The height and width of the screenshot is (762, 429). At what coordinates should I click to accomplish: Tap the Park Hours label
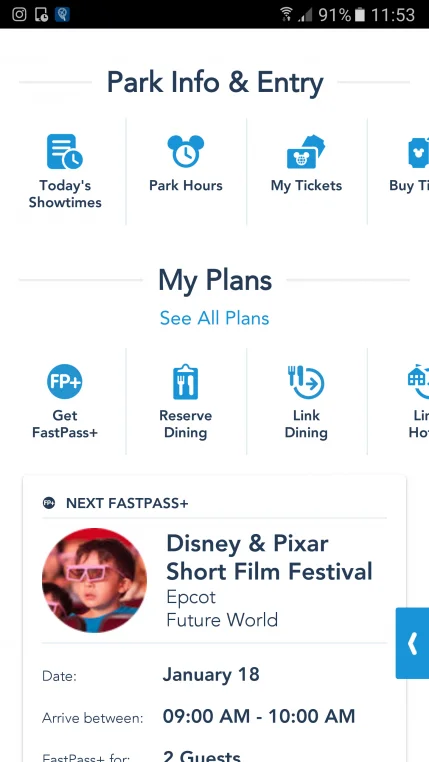pos(186,186)
